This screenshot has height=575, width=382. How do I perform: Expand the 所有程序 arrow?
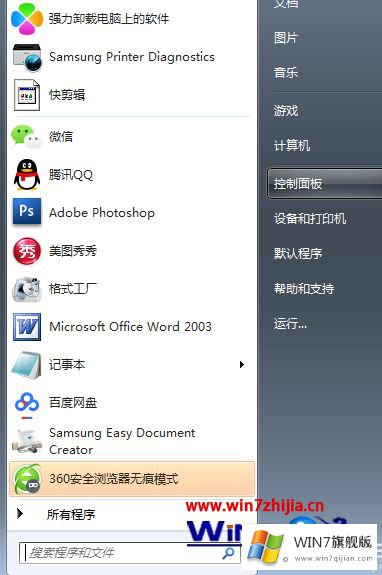point(20,514)
